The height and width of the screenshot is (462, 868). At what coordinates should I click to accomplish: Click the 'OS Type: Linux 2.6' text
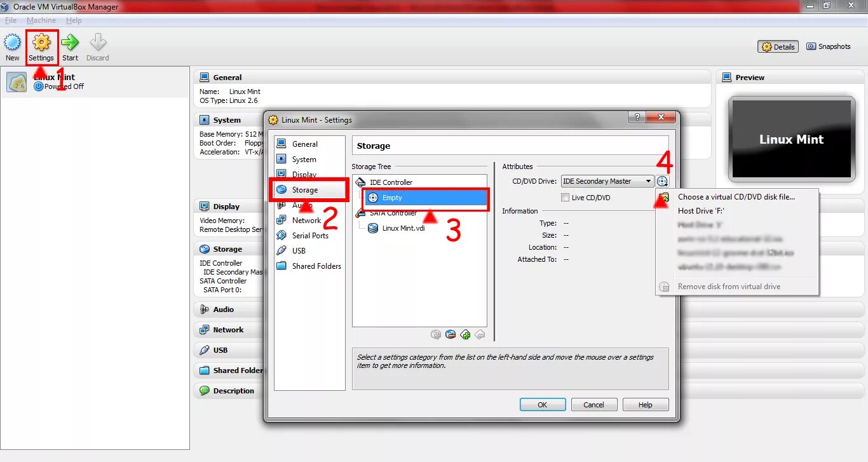(x=230, y=100)
